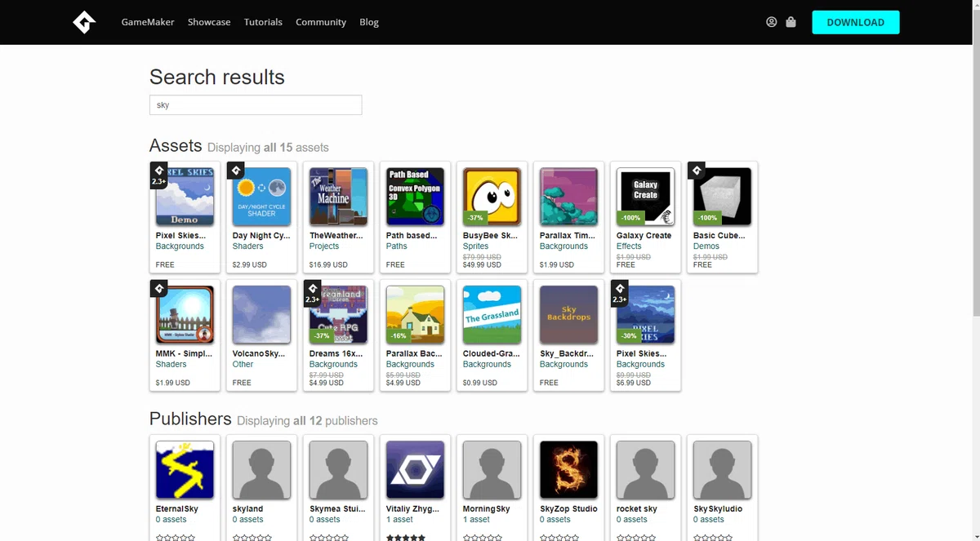Open the VolcanoSky cloud thumbnail
The height and width of the screenshot is (541, 980).
pos(261,315)
